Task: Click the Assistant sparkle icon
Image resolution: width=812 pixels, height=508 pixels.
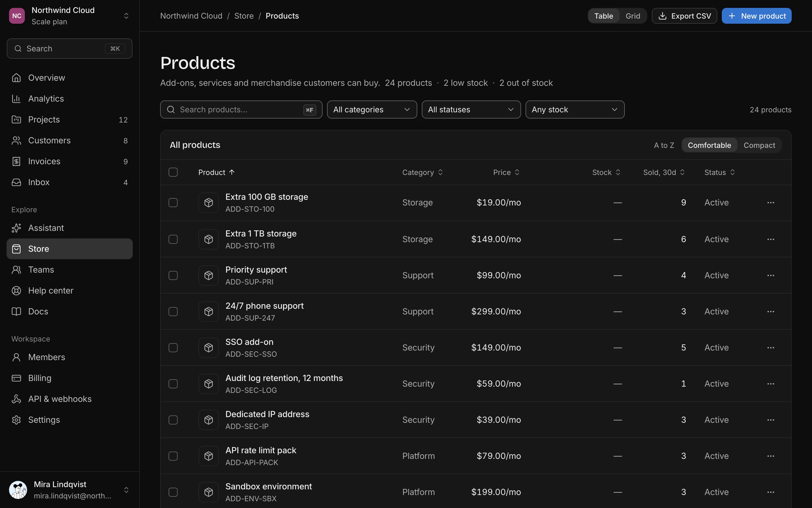Action: [16, 228]
